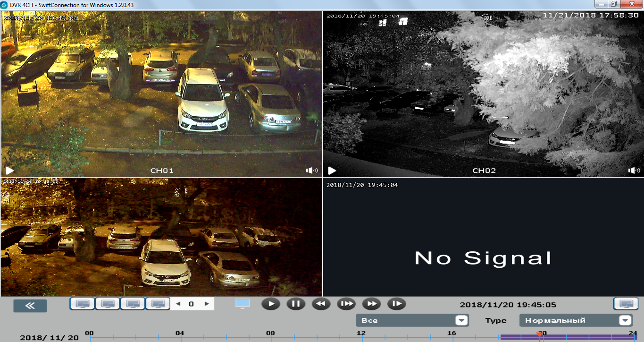Select the CH01 color parking lot video feed
This screenshot has width=644, height=342.
(161, 94)
